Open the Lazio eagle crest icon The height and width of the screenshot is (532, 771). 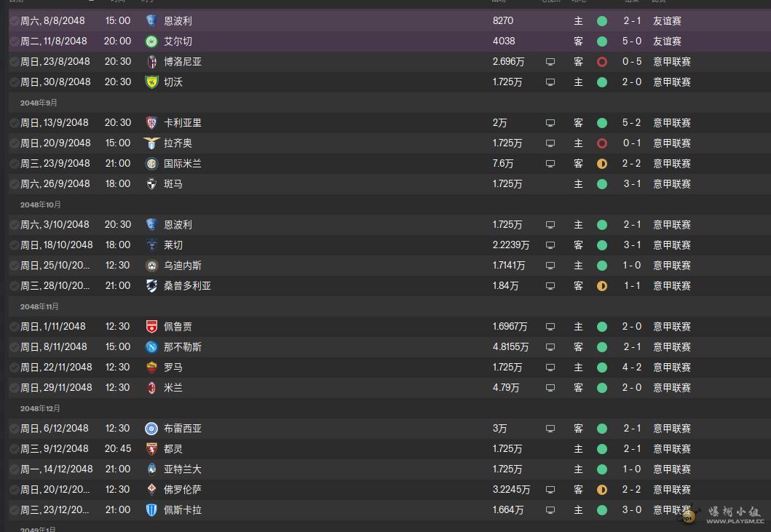coord(151,143)
